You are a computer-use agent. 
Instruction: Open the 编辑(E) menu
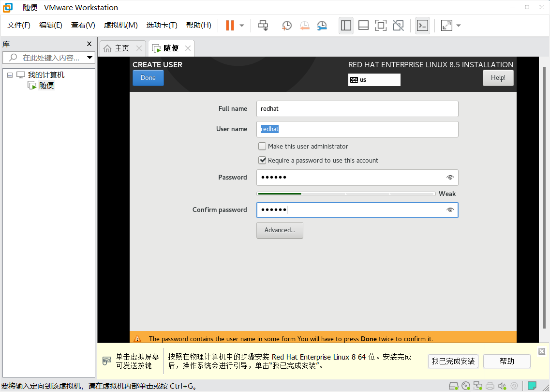point(50,25)
